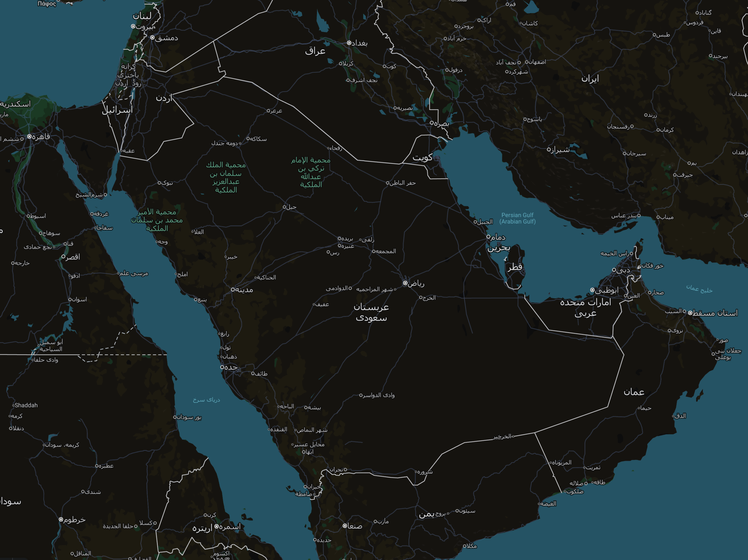Click the Shaddah town label in Sudan
This screenshot has height=560, width=748.
click(26, 405)
